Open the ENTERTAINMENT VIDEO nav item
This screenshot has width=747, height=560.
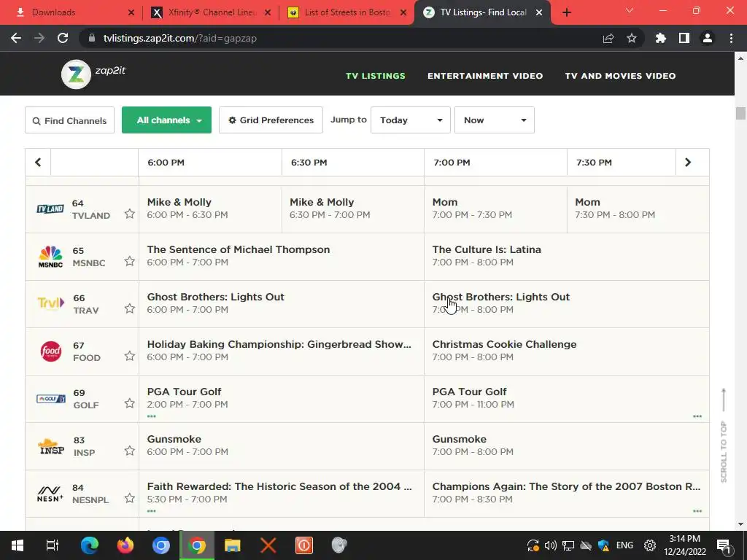[485, 76]
